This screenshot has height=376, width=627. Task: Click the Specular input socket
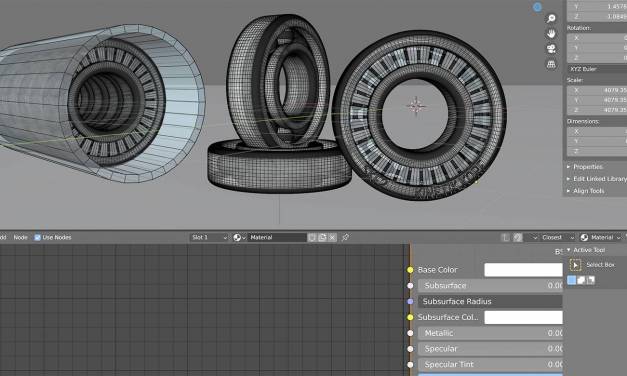[410, 349]
